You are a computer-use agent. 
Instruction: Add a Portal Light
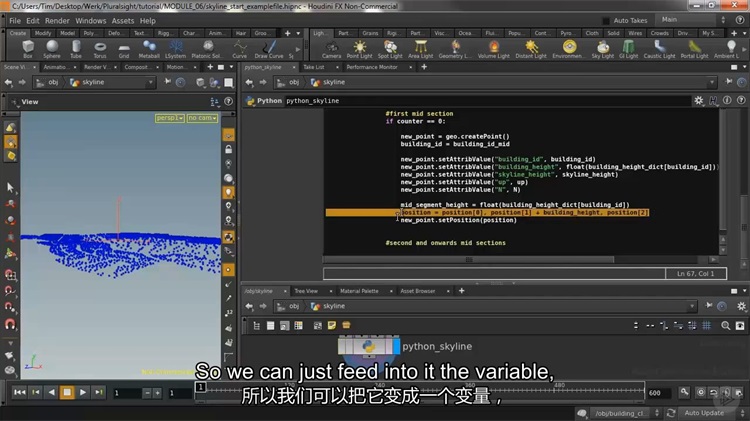tap(695, 49)
